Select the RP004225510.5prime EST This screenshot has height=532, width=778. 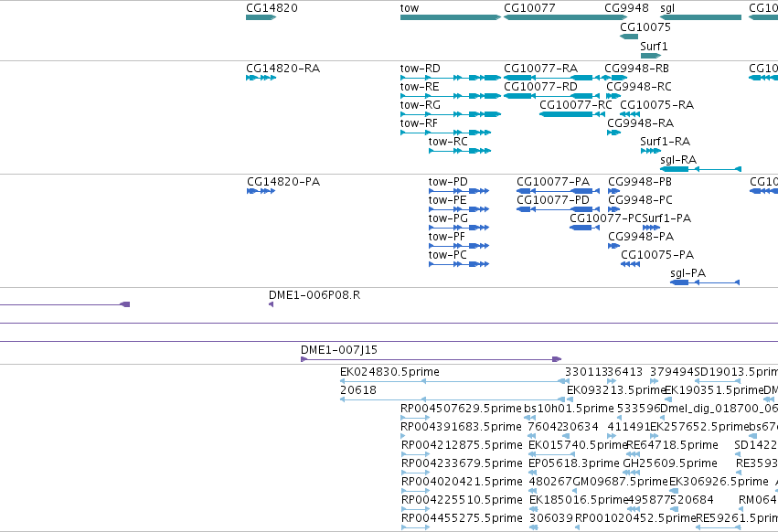[415, 510]
